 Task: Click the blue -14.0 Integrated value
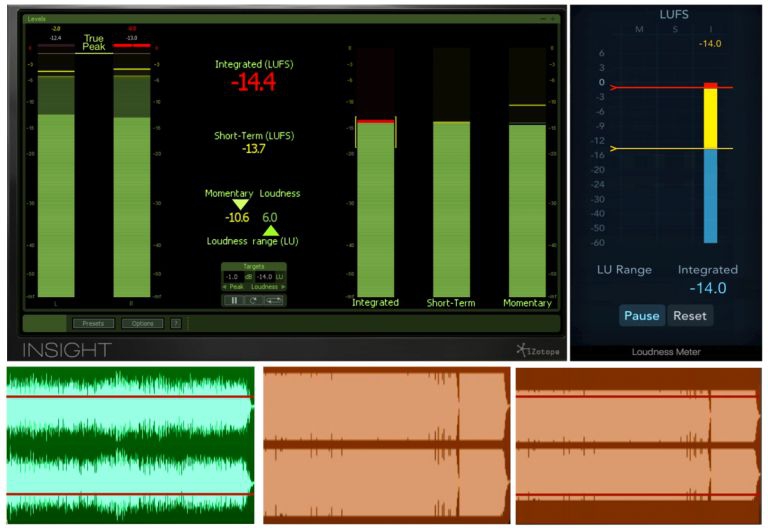click(708, 288)
